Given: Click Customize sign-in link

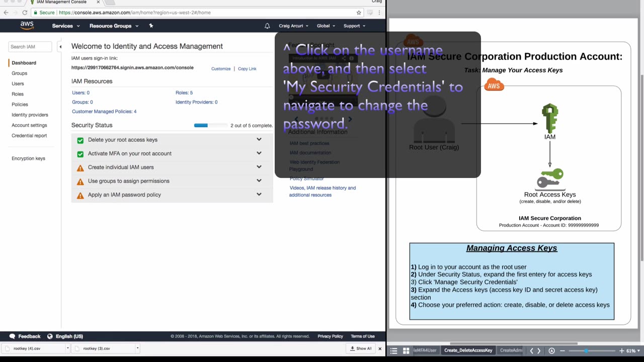Looking at the screenshot, I should coord(221,69).
